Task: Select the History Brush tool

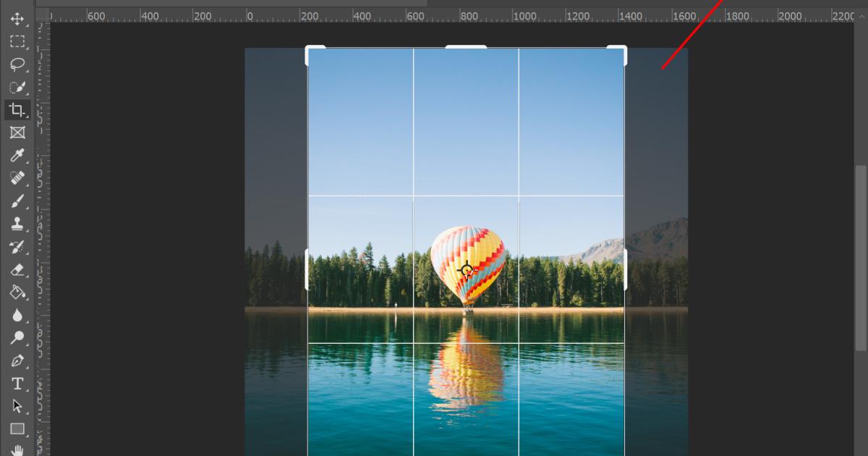Action: click(x=18, y=246)
